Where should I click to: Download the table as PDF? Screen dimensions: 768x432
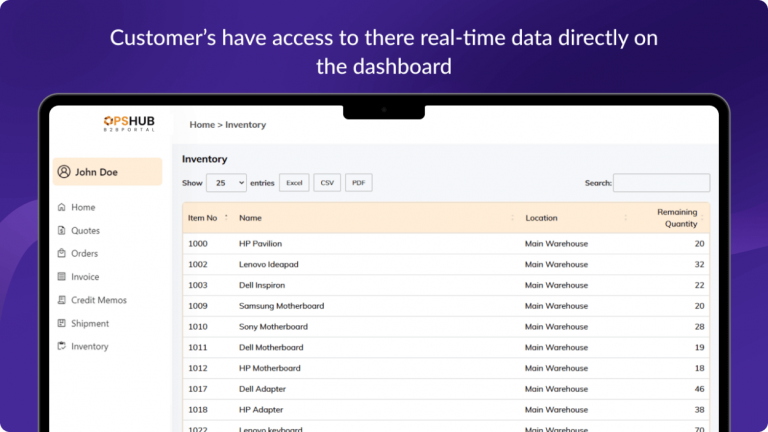click(x=359, y=183)
